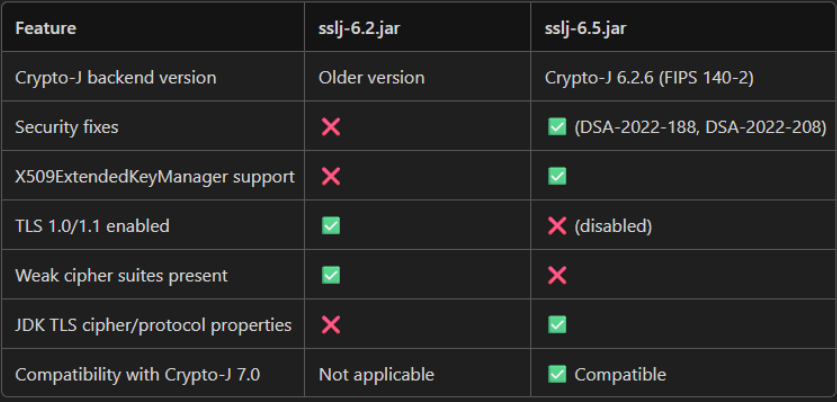Screen dimensions: 837x402
Task: Click green check for TLS 1.0/1.1 enabled
Action: click(x=330, y=226)
